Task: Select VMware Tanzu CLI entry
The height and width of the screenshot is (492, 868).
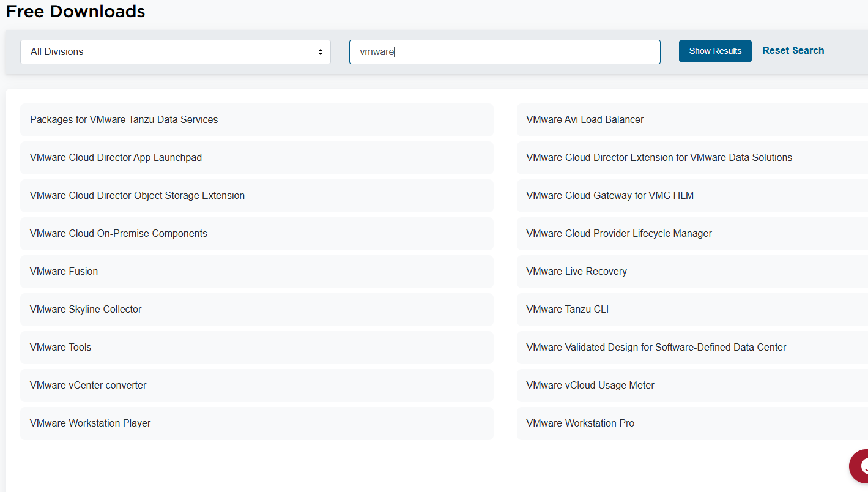Action: pos(692,310)
